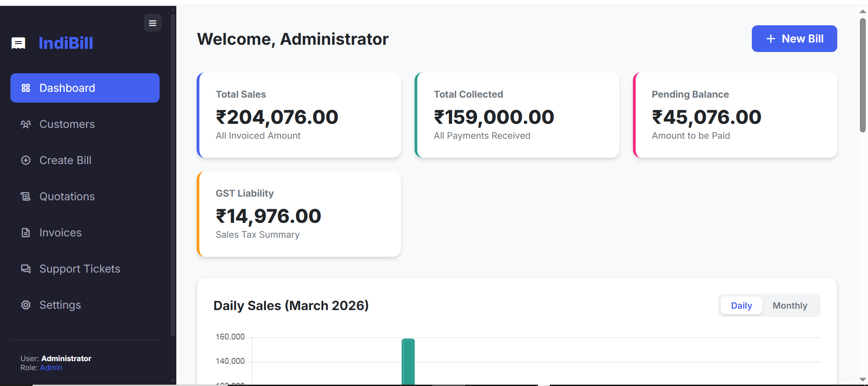Navigate to Support Tickets
868x386 pixels.
(80, 268)
